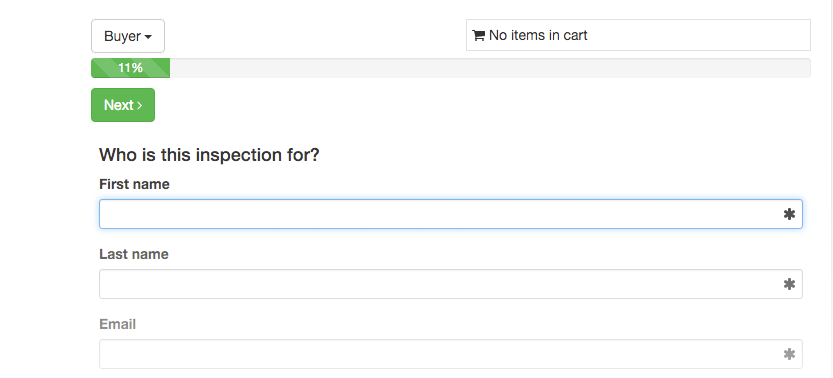833x378 pixels.
Task: Click the required asterisk in First name
Action: coord(789,214)
